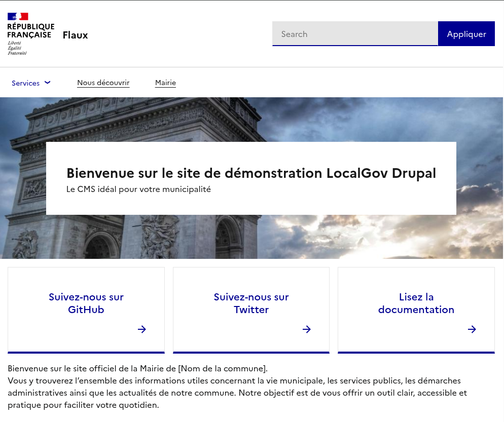The image size is (504, 422).
Task: Expand the Services navigation dropdown
Action: (x=26, y=83)
